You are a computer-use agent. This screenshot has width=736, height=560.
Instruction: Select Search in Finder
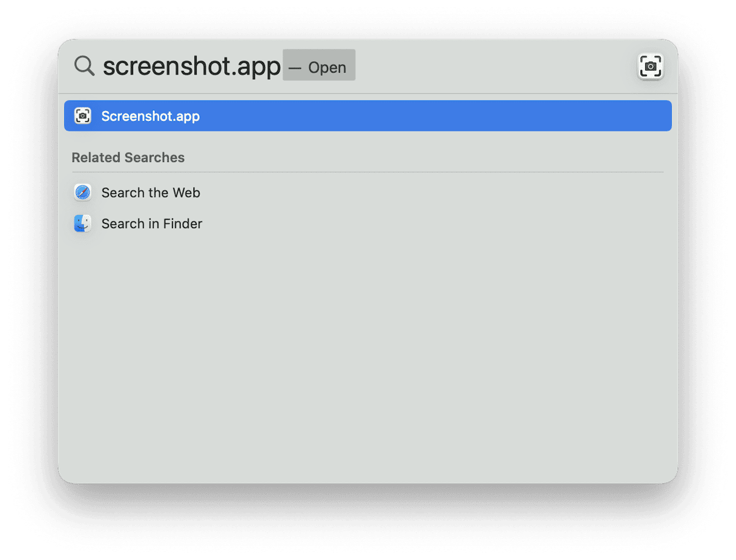152,223
